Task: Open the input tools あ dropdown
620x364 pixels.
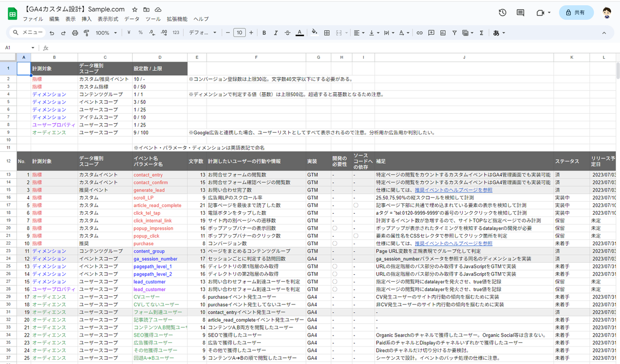Action: (499, 33)
